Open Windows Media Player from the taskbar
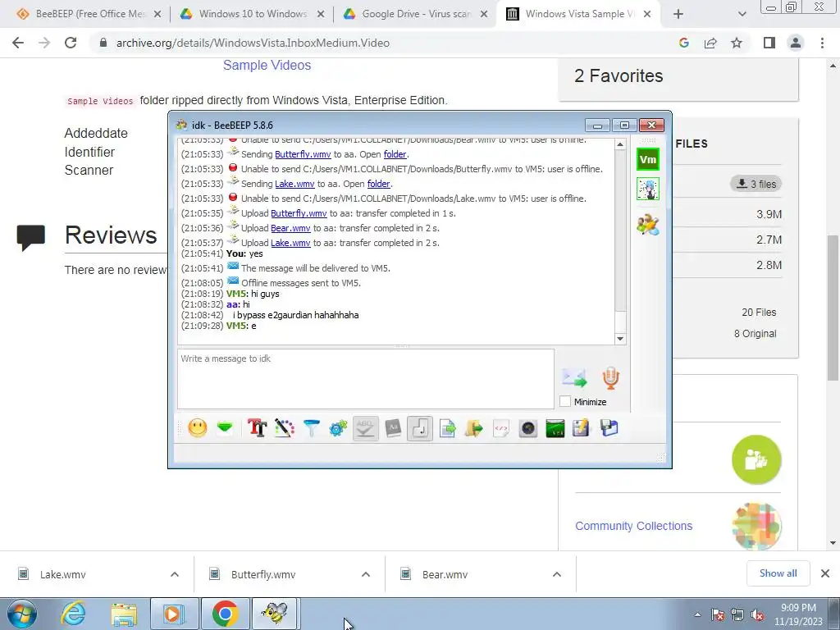This screenshot has height=630, width=840. pyautogui.click(x=174, y=614)
